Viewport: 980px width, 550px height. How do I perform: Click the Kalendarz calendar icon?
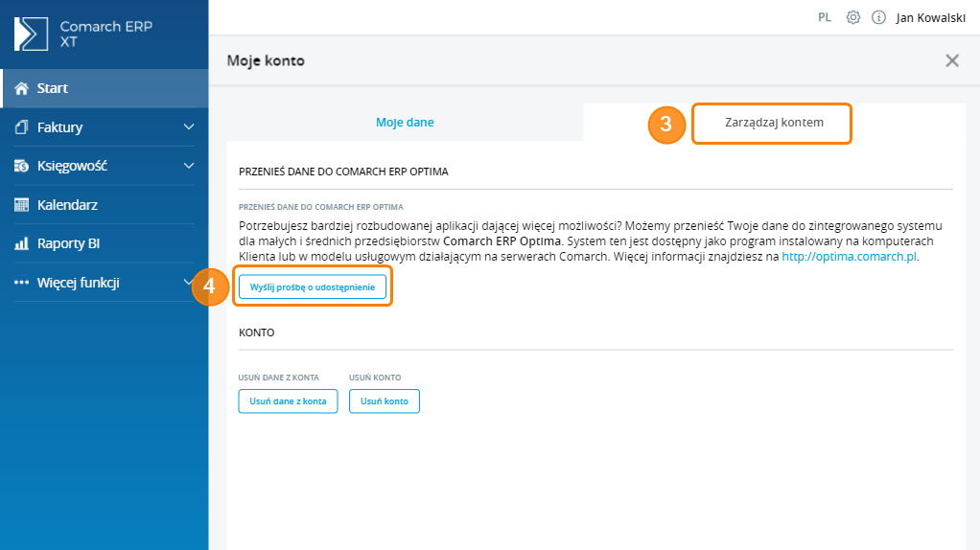coord(21,205)
